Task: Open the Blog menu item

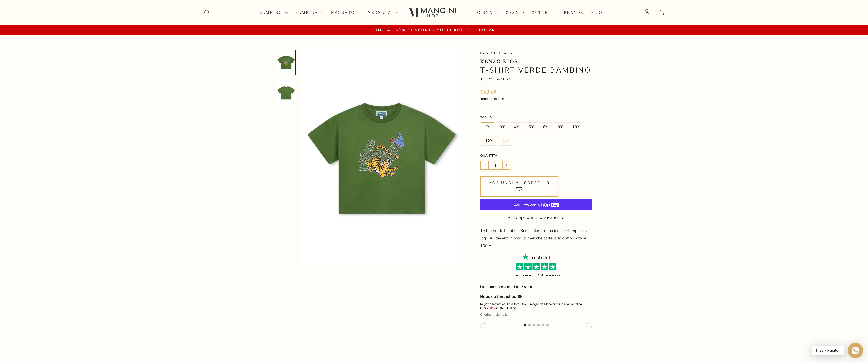Action: coord(597,12)
